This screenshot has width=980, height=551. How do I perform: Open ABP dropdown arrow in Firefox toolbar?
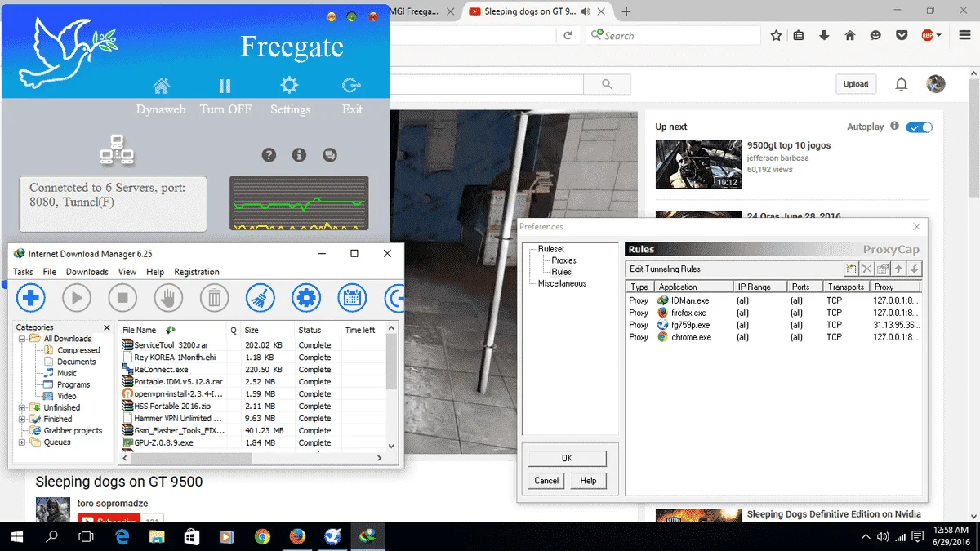pyautogui.click(x=939, y=35)
